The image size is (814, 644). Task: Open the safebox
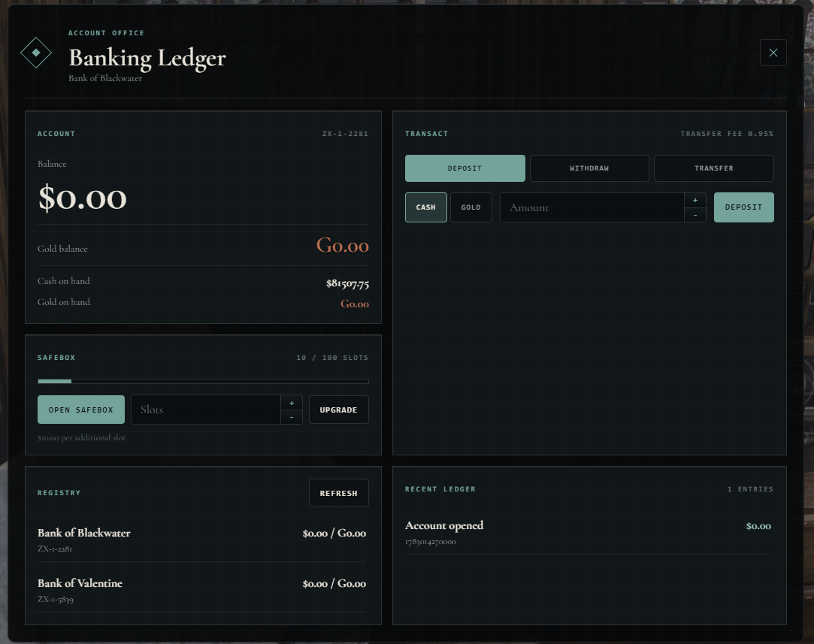(81, 410)
